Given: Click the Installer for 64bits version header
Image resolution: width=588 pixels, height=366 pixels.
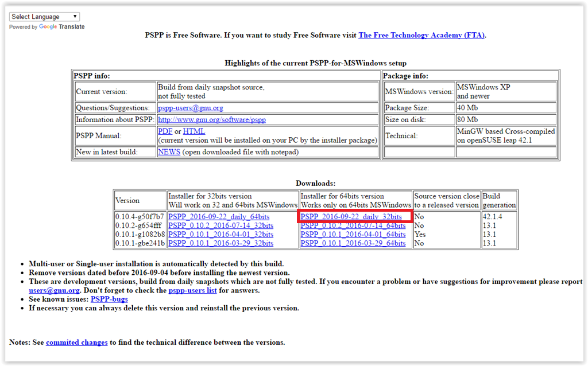Looking at the screenshot, I should pyautogui.click(x=356, y=201).
